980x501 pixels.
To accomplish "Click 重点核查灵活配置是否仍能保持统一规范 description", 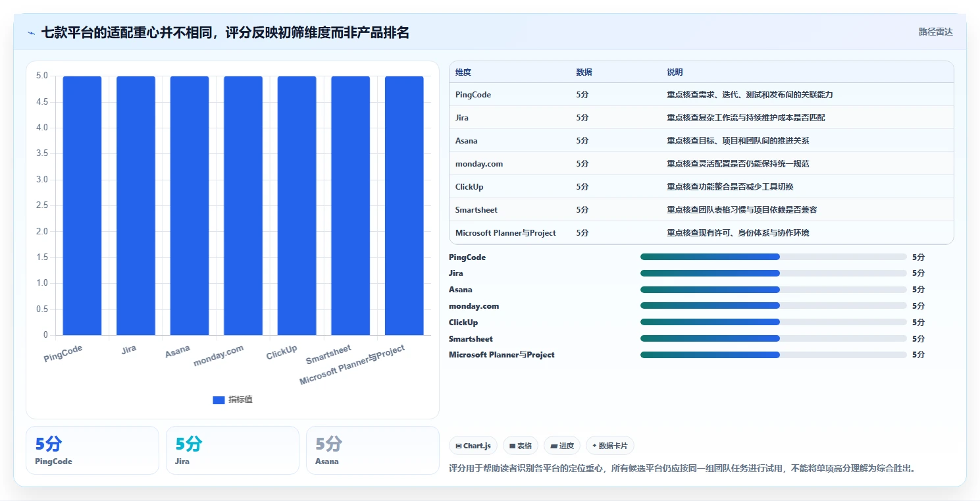I will click(x=738, y=164).
